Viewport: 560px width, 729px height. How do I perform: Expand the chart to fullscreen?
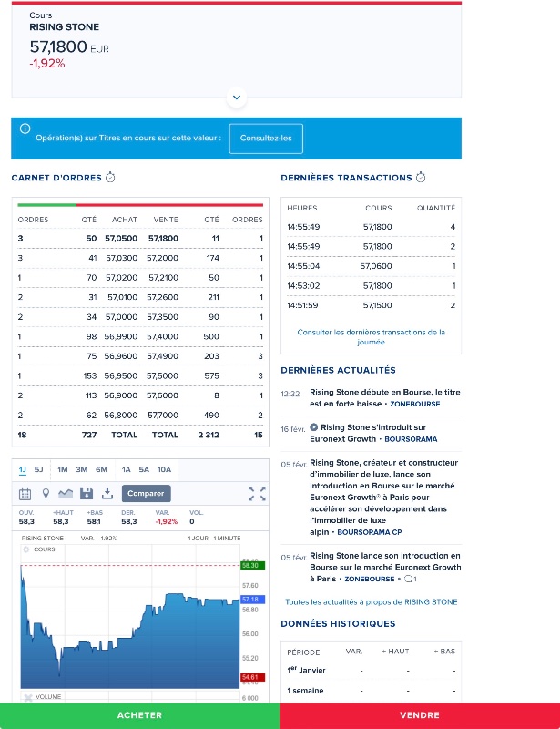coord(257,493)
